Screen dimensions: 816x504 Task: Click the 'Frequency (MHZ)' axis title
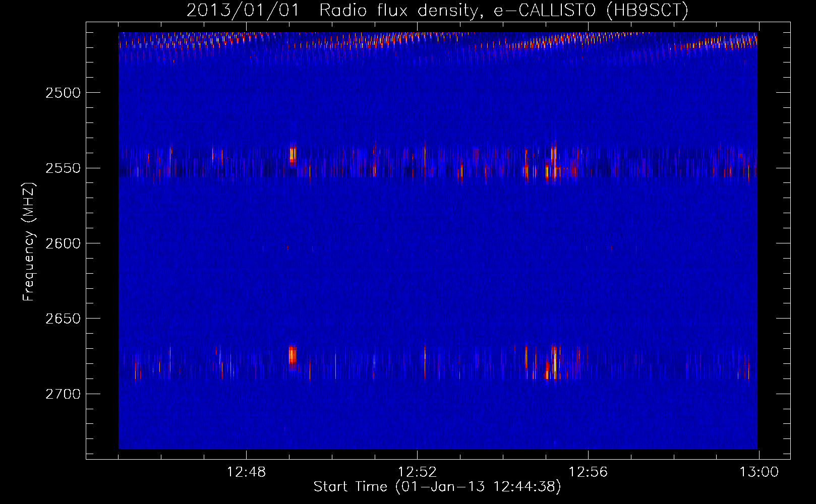(29, 242)
